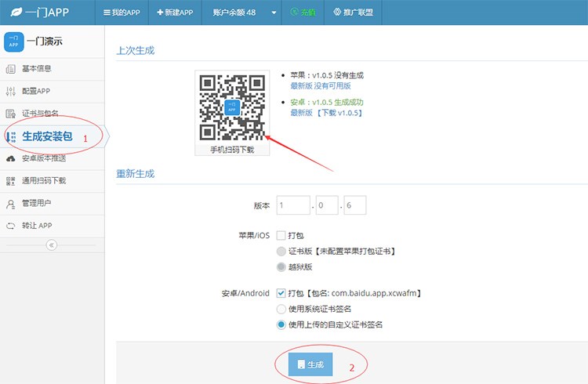Click the blue 生成 button
This screenshot has height=384, width=588.
(310, 364)
